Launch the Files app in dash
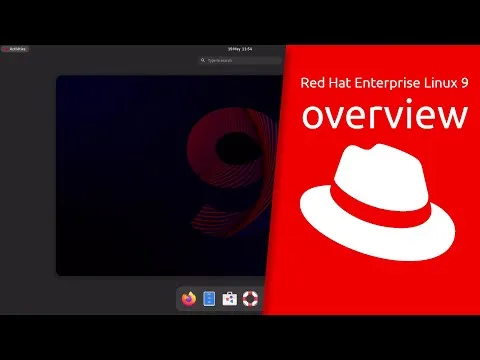The image size is (480, 360). tap(209, 298)
